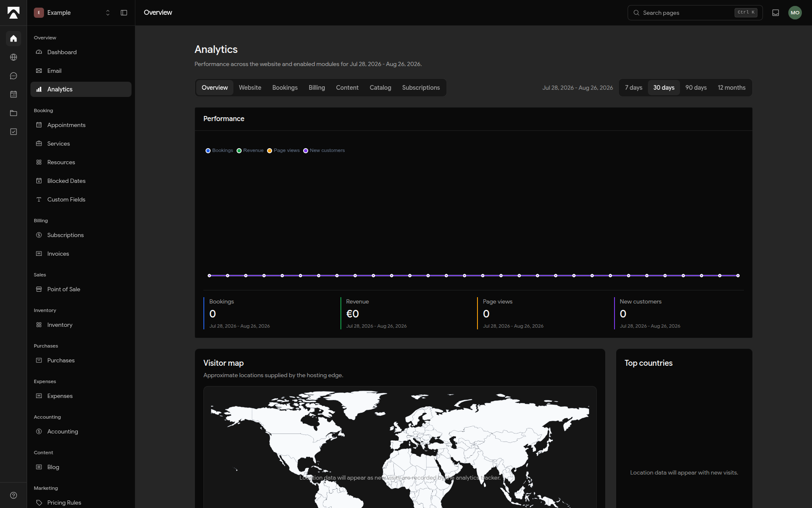Image resolution: width=812 pixels, height=508 pixels.
Task: Click the Bookings summary stat card
Action: tap(268, 313)
